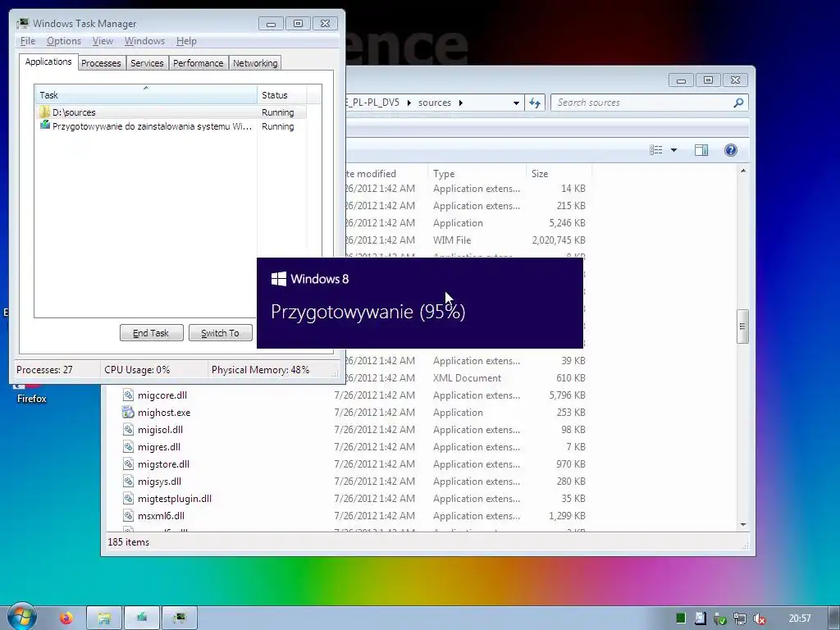Select the migres.dll file
Image resolution: width=840 pixels, height=630 pixels.
coord(159,447)
